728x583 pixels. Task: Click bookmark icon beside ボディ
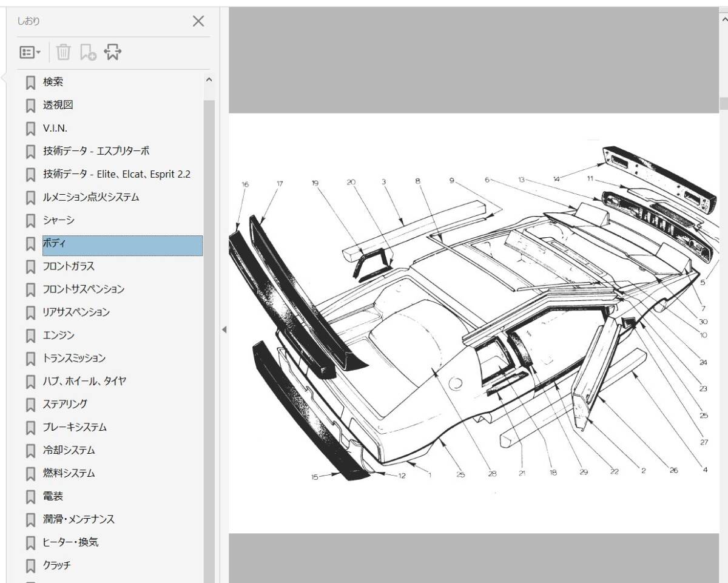30,244
